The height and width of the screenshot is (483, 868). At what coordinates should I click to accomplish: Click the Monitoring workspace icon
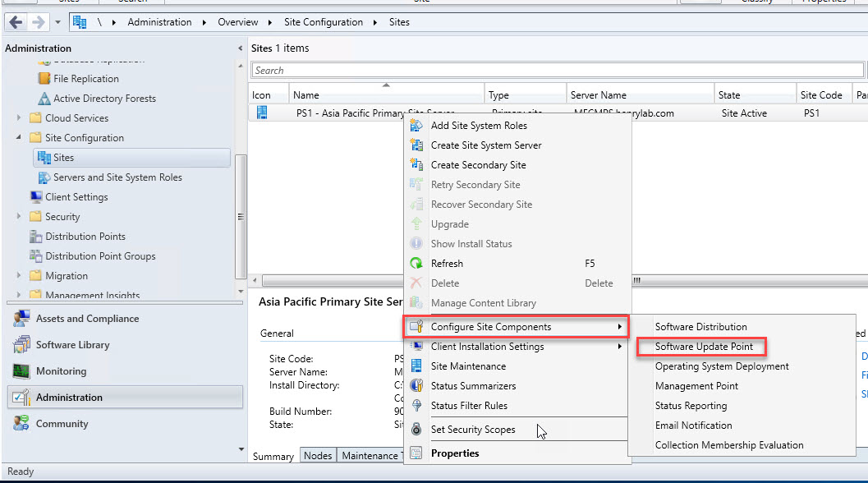(x=21, y=371)
